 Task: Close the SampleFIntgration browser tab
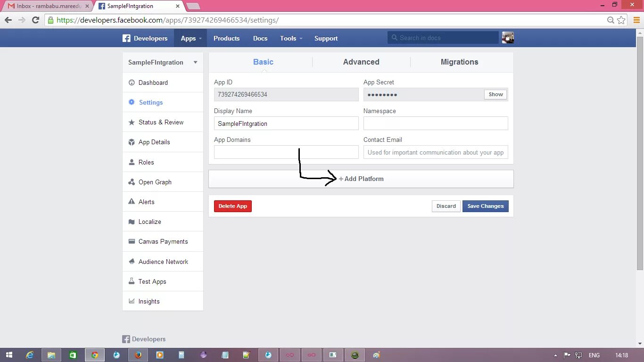(x=178, y=6)
